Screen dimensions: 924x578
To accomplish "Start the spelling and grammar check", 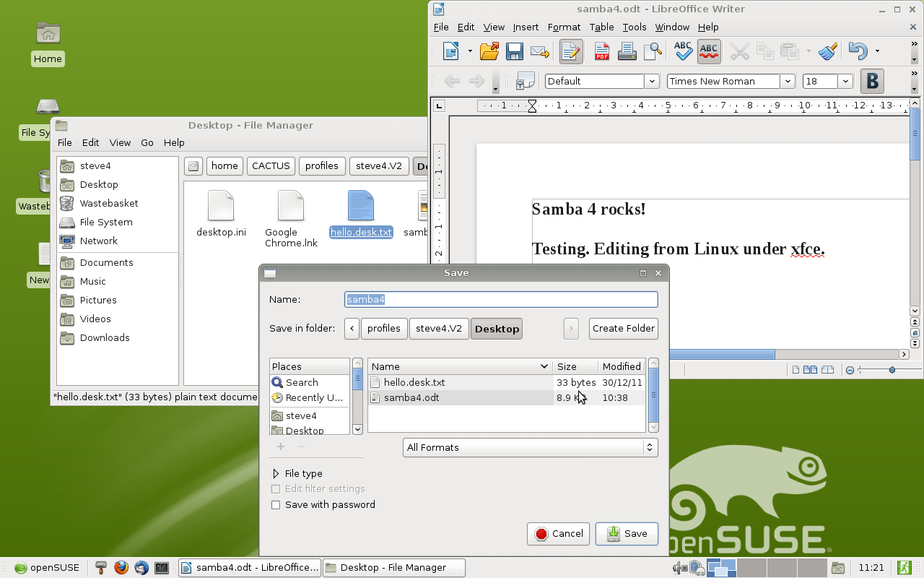I will [681, 51].
